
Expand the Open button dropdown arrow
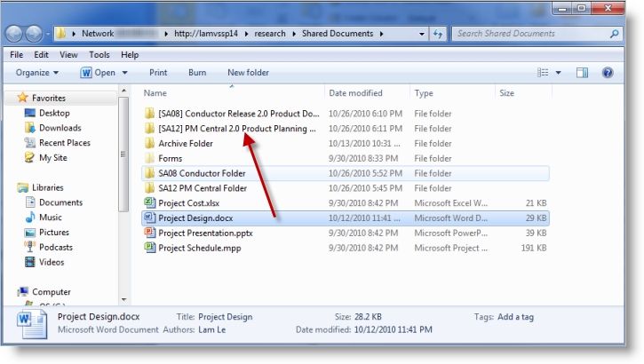pyautogui.click(x=125, y=73)
